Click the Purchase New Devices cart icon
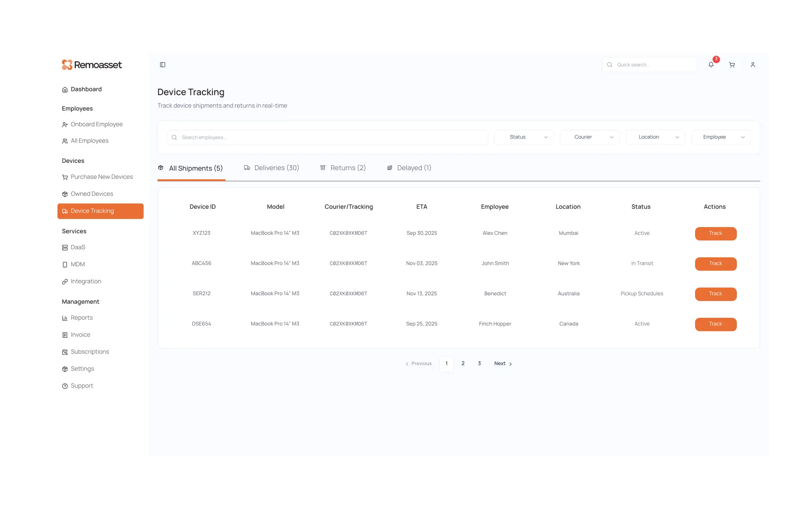Image resolution: width=812 pixels, height=509 pixels. tap(65, 177)
